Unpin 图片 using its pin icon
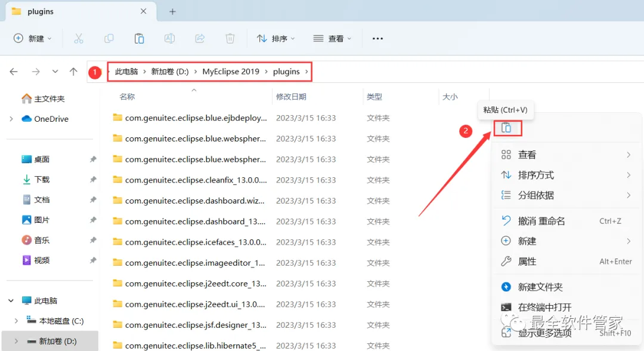Image resolution: width=644 pixels, height=351 pixels. 93,220
